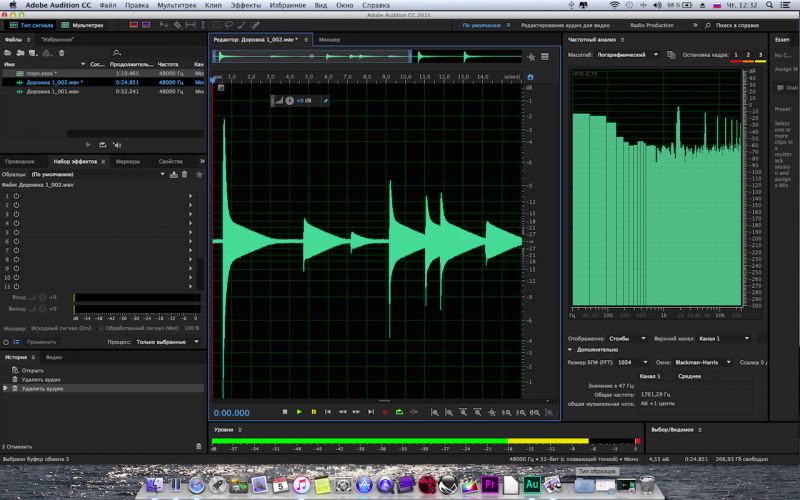Viewport: 800px width, 500px height.
Task: Start playback with the green Play button
Action: (299, 412)
